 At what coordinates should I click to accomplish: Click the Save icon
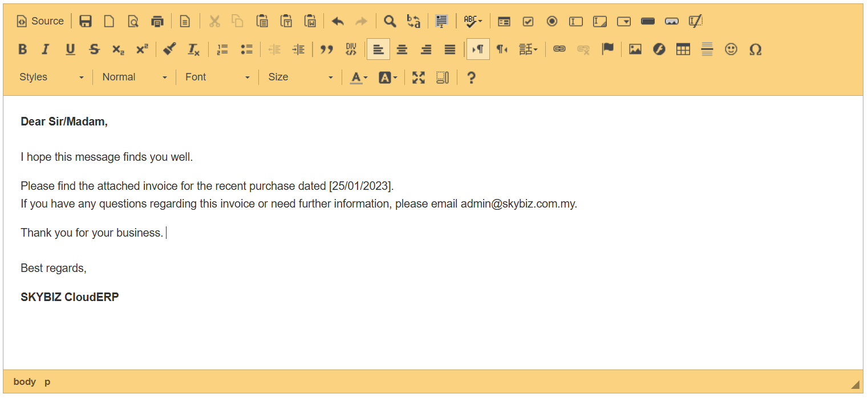coord(86,21)
